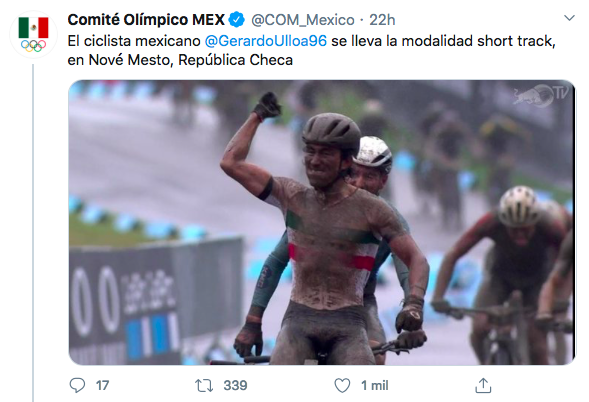Click the blue verified badge
The width and height of the screenshot is (589, 402).
[x=237, y=20]
